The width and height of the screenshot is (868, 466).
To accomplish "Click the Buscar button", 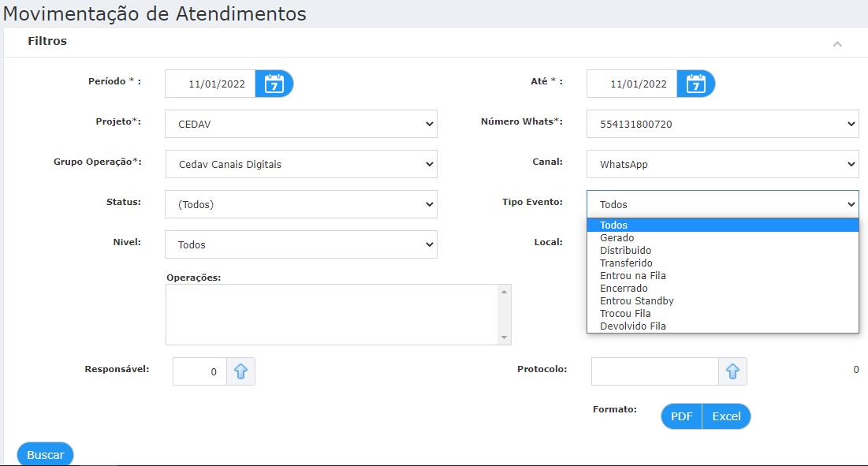I will 46,454.
